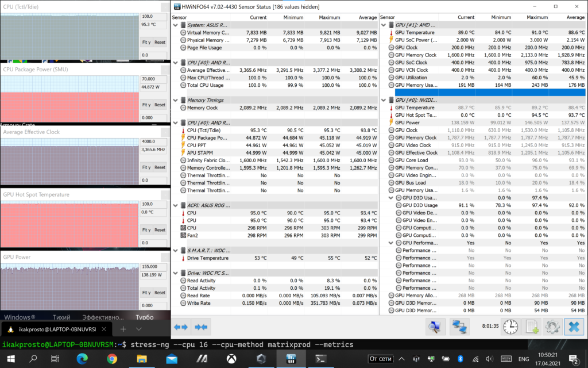Open Task View from the taskbar
588x368 pixels.
click(55, 359)
